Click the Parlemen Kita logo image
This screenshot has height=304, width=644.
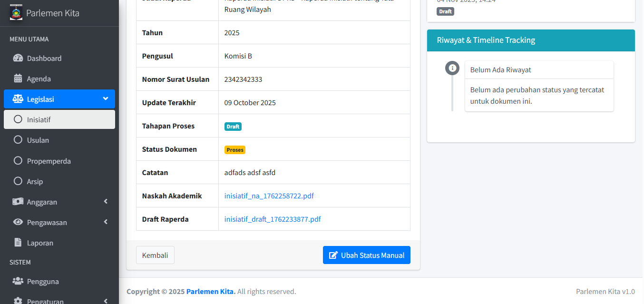tap(16, 13)
